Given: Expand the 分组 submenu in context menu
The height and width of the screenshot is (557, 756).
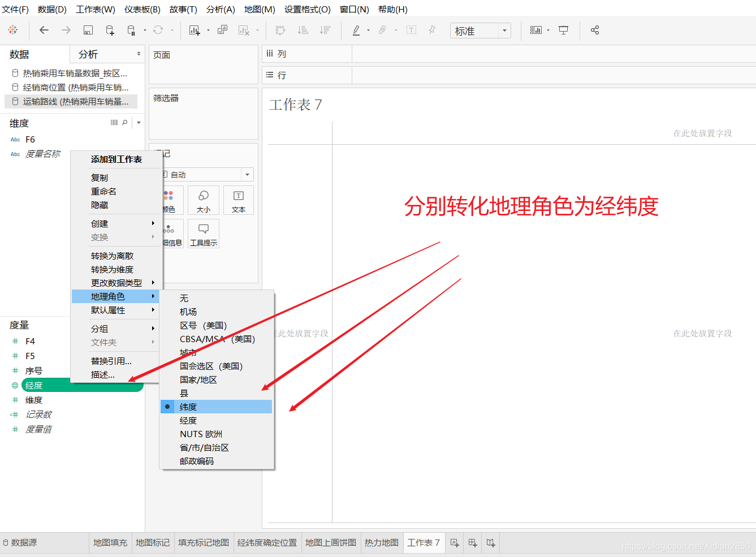Looking at the screenshot, I should 116,328.
